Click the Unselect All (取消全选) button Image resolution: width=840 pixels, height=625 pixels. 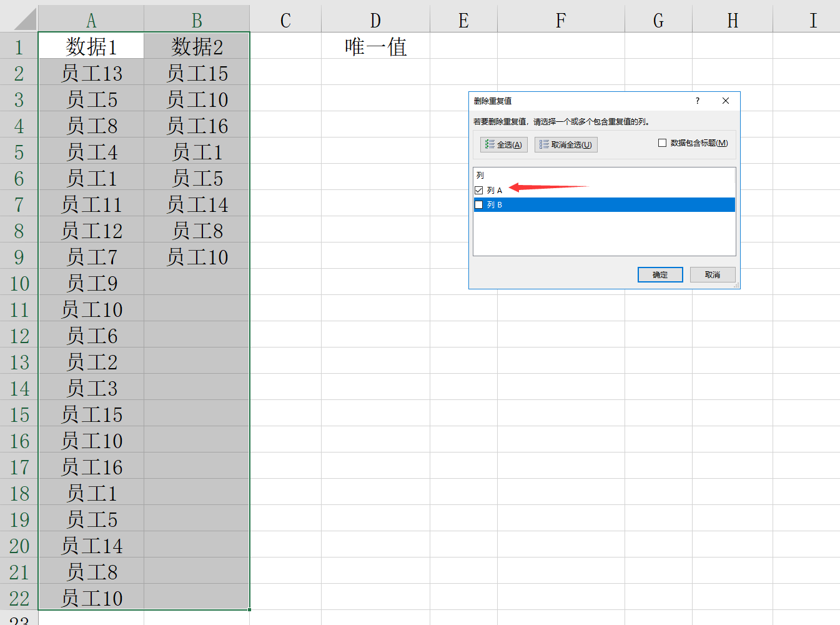point(566,144)
